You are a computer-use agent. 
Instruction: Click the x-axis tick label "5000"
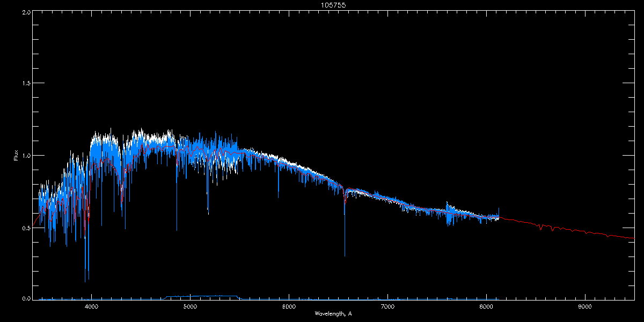(x=190, y=307)
